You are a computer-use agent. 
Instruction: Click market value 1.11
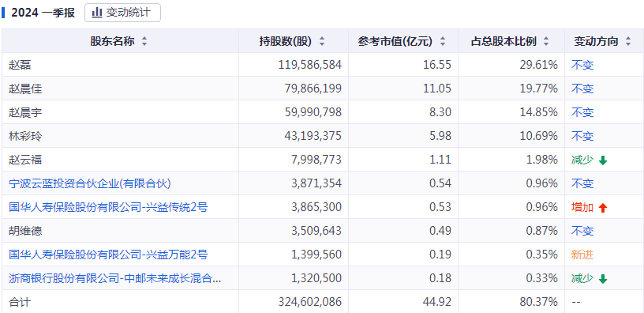pos(440,160)
